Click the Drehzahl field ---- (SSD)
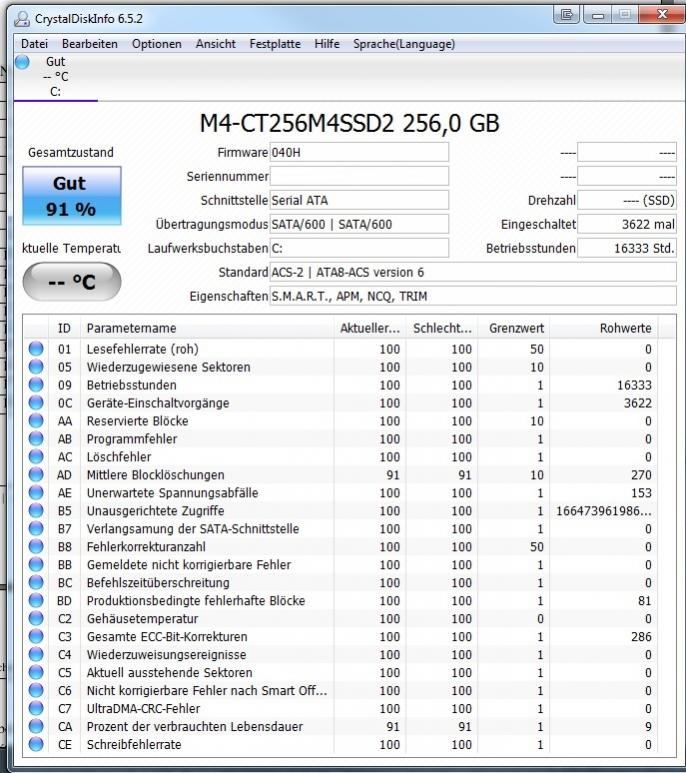The width and height of the screenshot is (686, 773). coord(626,200)
